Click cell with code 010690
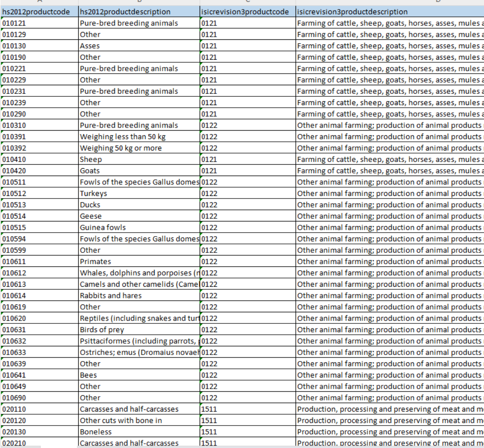This screenshot has width=484, height=448. click(x=39, y=398)
